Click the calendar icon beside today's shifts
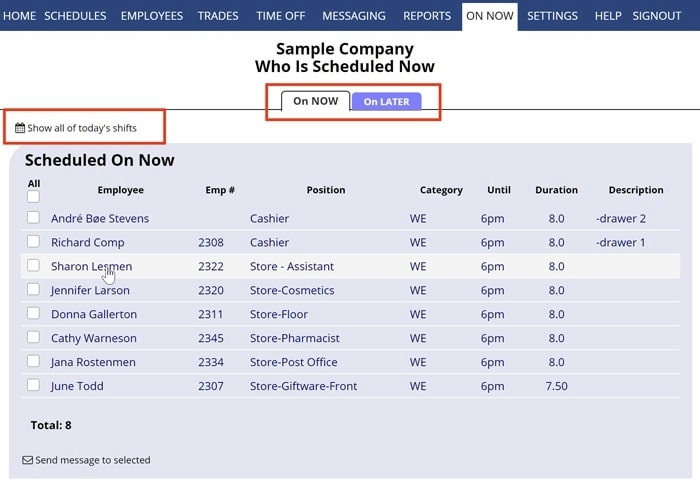 tap(20, 128)
